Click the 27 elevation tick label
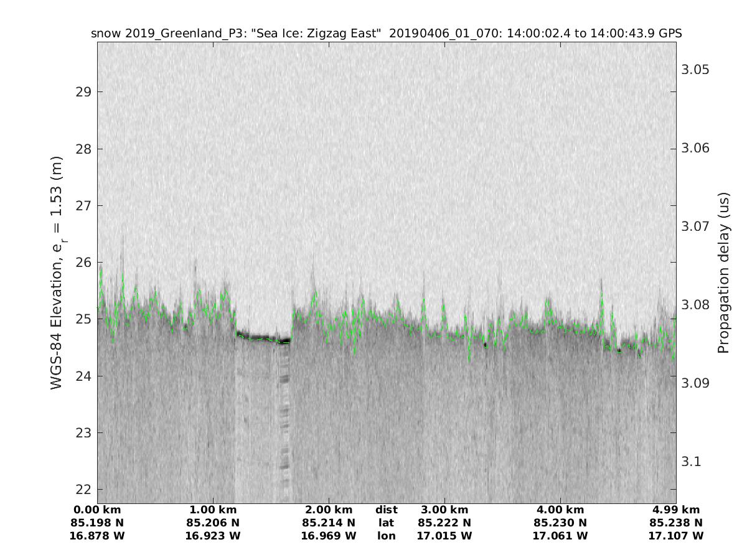This screenshot has width=747, height=560. (84, 205)
